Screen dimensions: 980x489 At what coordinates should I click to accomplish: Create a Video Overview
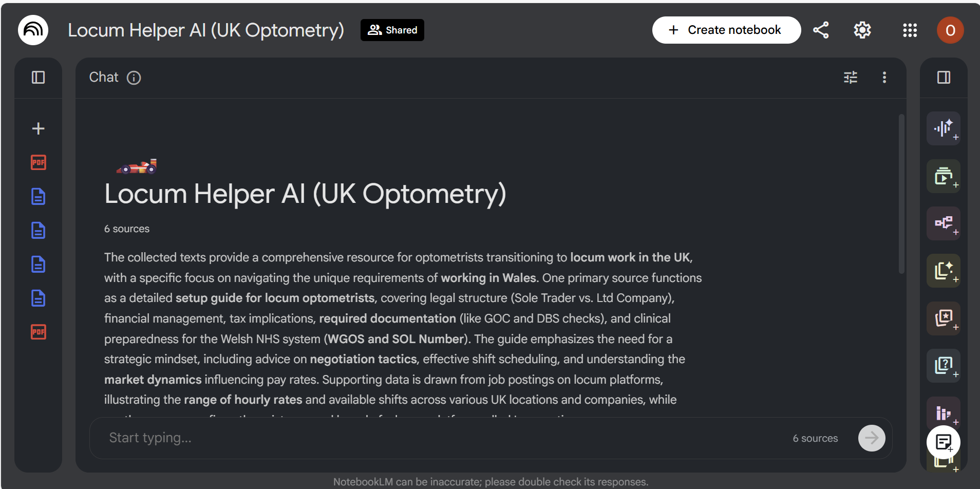(x=944, y=177)
